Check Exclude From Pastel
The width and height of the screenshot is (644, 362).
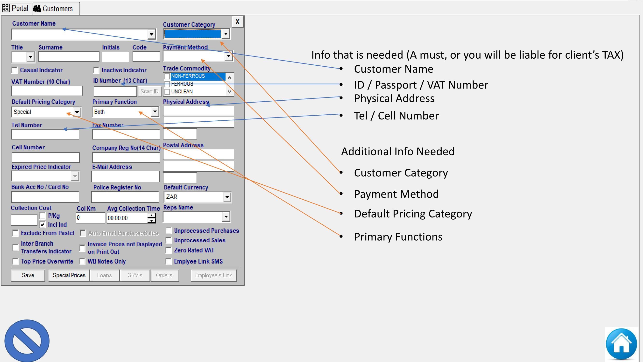pyautogui.click(x=15, y=233)
